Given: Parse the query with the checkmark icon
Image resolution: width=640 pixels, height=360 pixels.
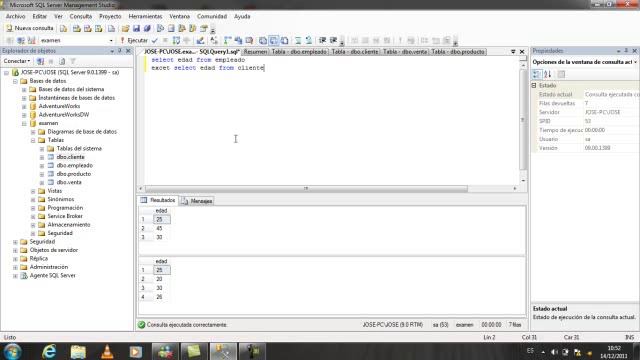Looking at the screenshot, I should pos(155,40).
